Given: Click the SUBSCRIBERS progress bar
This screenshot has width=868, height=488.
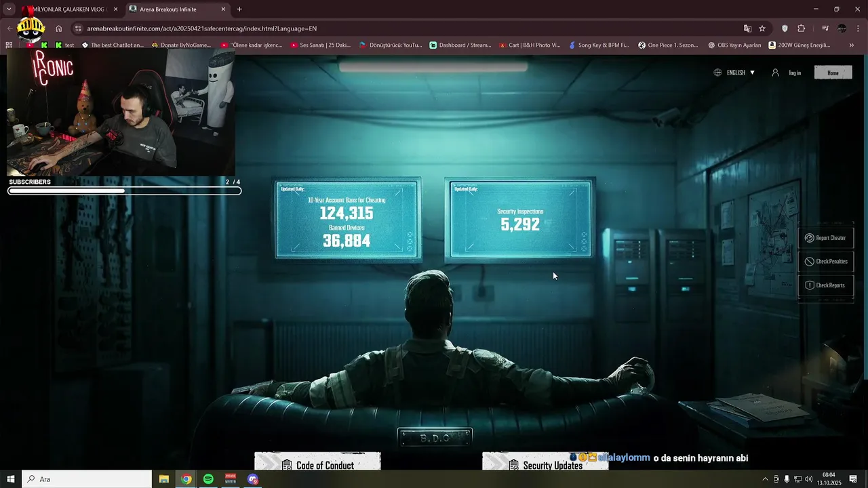Looking at the screenshot, I should tap(125, 191).
